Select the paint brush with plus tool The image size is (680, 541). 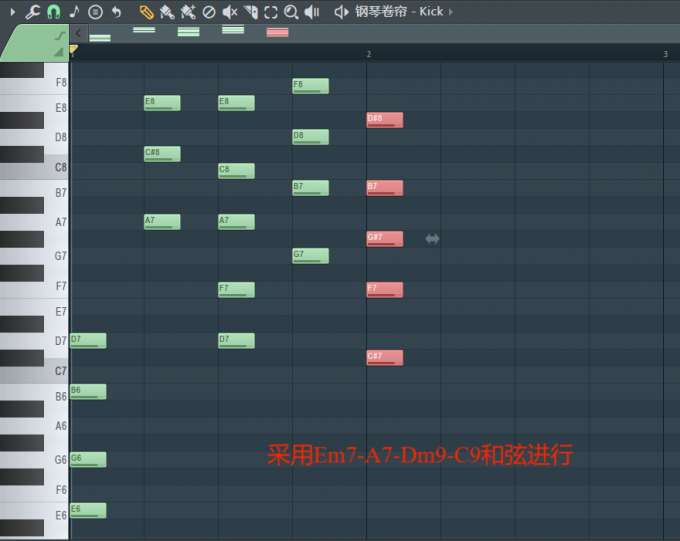pyautogui.click(x=188, y=12)
